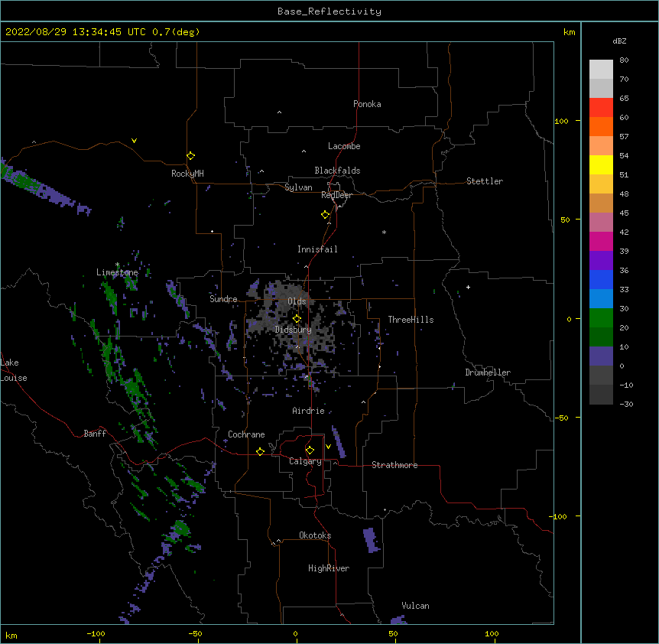The image size is (659, 644).
Task: Click the Innisfail city label
Action: (317, 249)
